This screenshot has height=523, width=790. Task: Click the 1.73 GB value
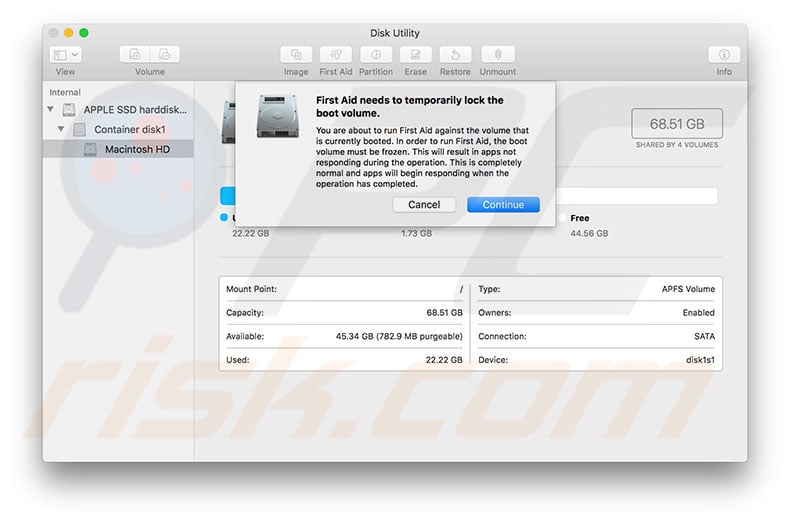point(416,233)
